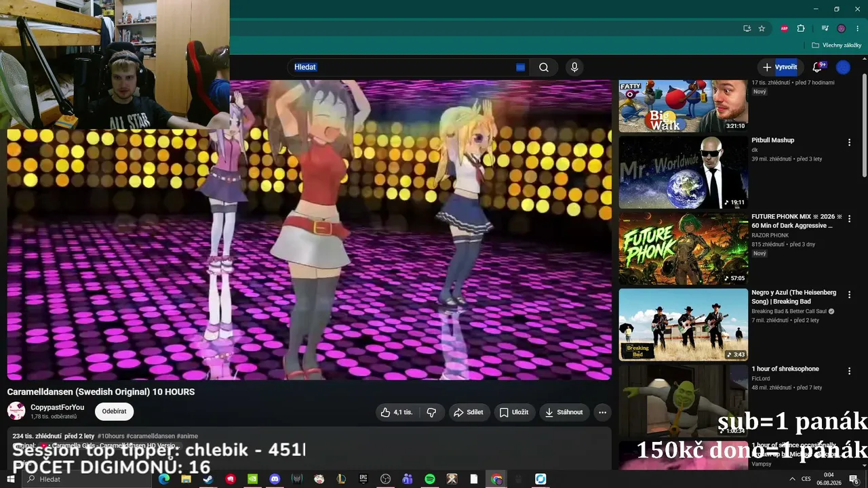Click the Stáhnout download button
Image resolution: width=868 pixels, height=488 pixels.
point(564,412)
